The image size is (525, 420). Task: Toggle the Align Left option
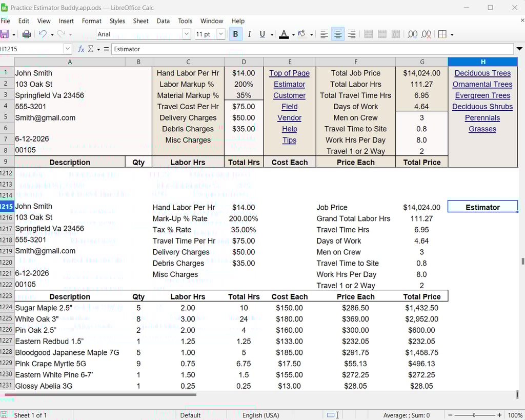click(x=324, y=34)
